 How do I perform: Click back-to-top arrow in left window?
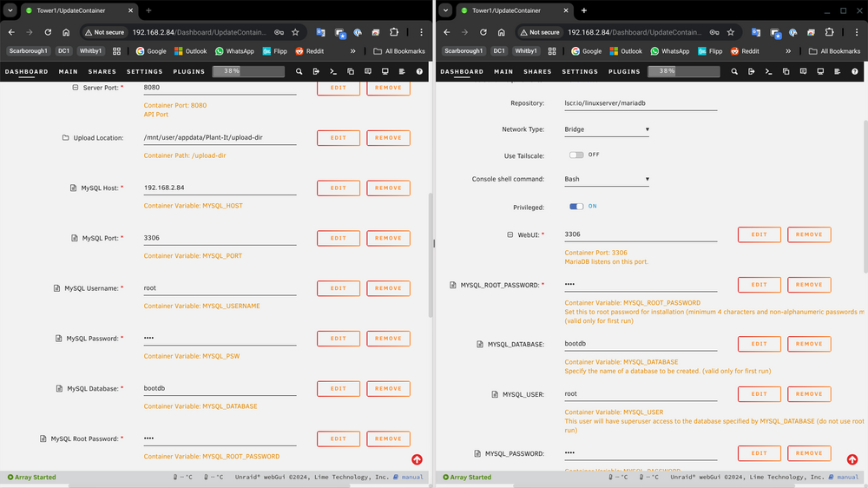tap(417, 459)
